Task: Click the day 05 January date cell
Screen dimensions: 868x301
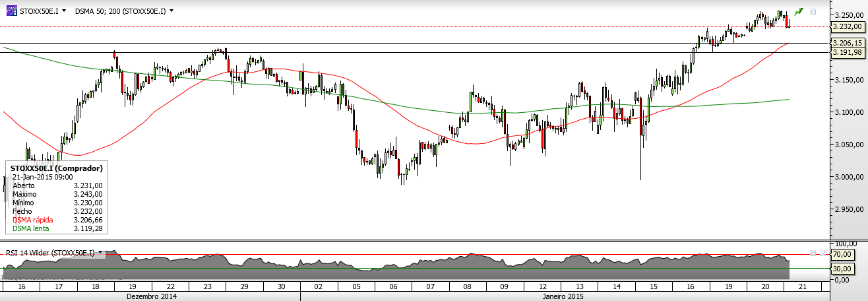Action: click(356, 287)
